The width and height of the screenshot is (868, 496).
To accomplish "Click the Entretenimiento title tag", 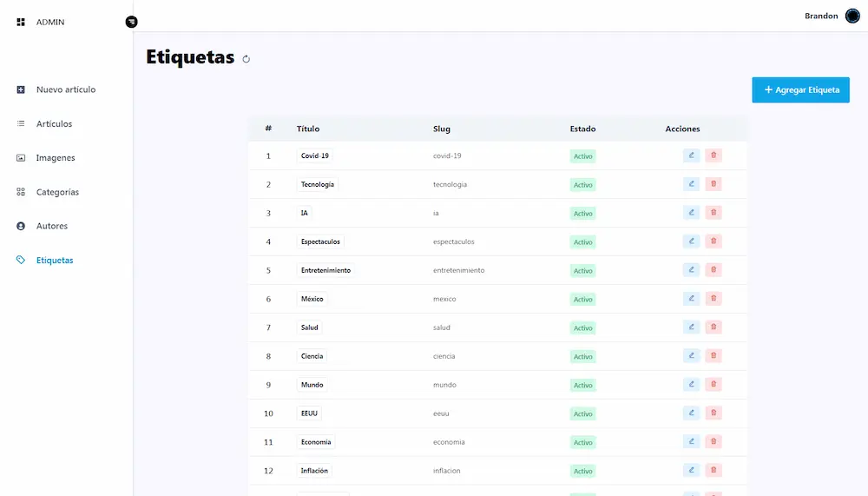I will (325, 270).
